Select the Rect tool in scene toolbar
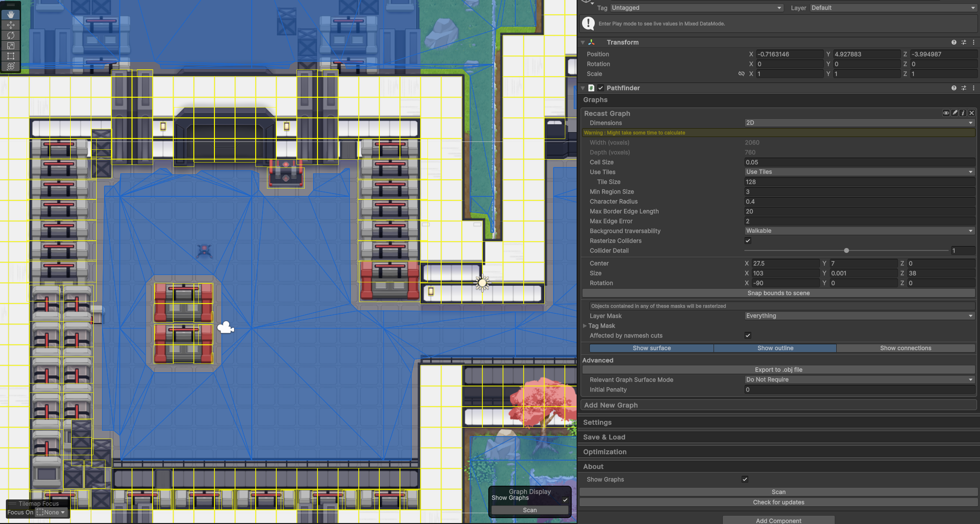This screenshot has height=524, width=980. point(11,56)
